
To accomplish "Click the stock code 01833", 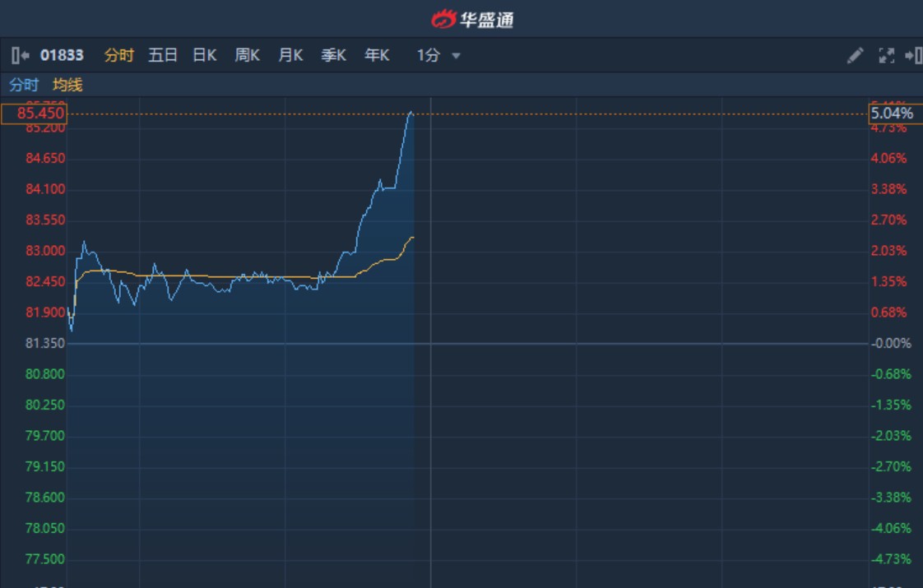I will pos(62,55).
